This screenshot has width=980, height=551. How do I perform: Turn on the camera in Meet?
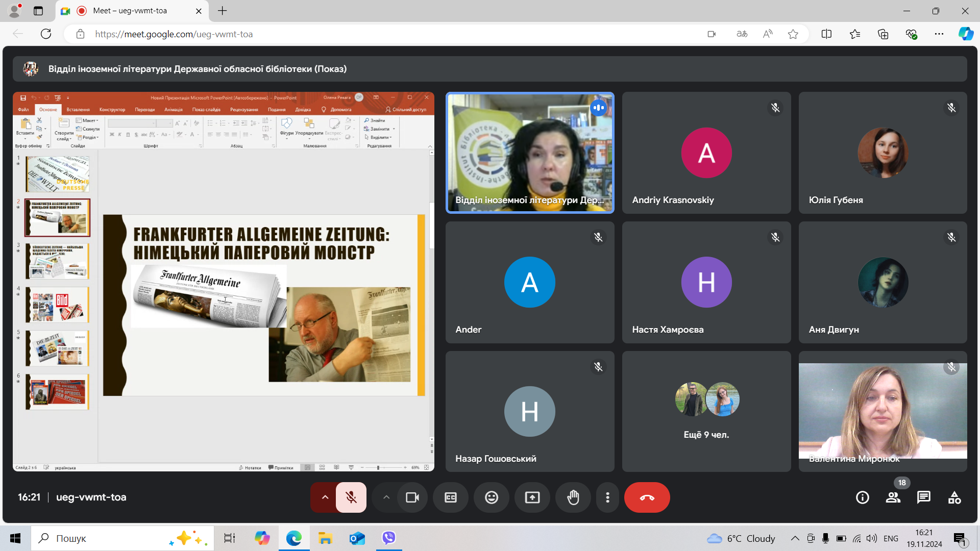coord(412,497)
